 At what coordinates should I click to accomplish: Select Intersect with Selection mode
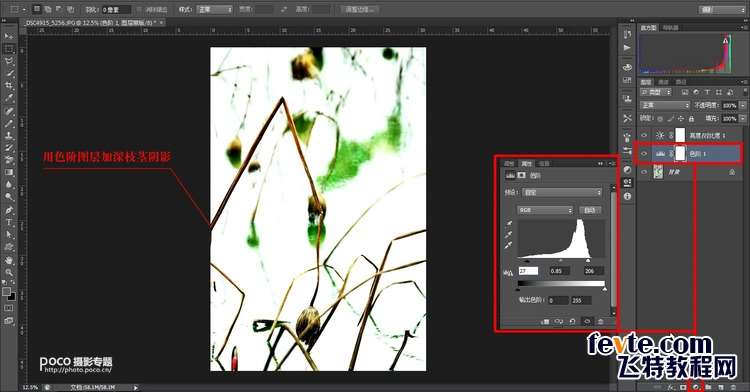pyautogui.click(x=70, y=9)
